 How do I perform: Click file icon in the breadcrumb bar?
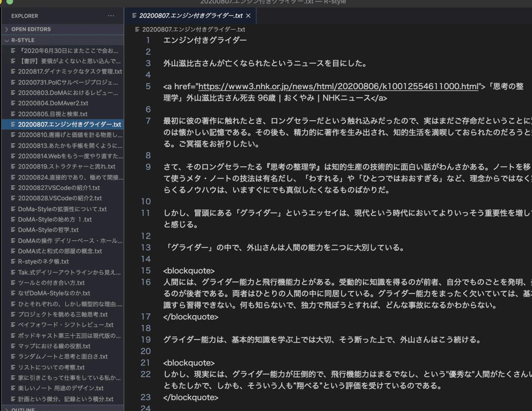(137, 29)
